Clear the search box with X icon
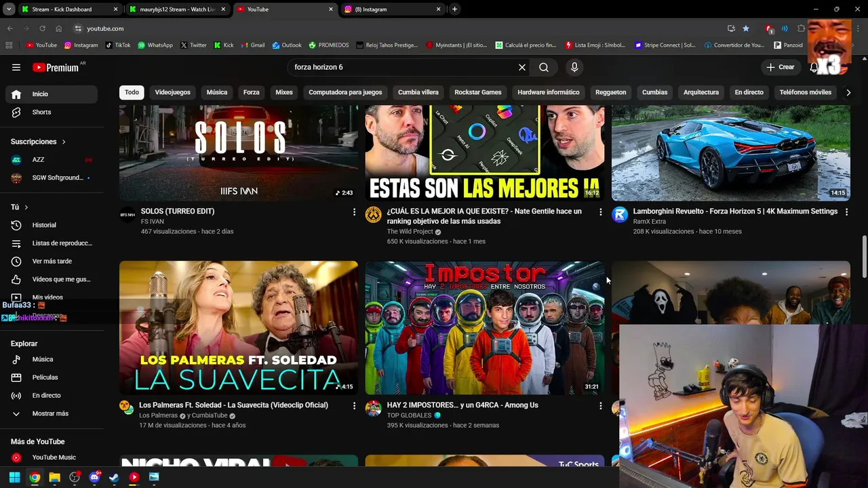Screen dimensions: 868x488 [x=522, y=67]
